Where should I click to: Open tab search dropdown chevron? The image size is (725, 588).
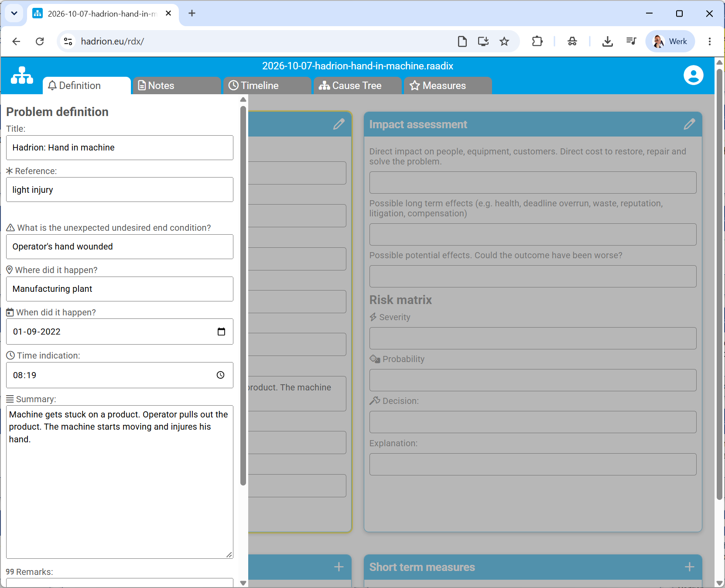[x=14, y=13]
